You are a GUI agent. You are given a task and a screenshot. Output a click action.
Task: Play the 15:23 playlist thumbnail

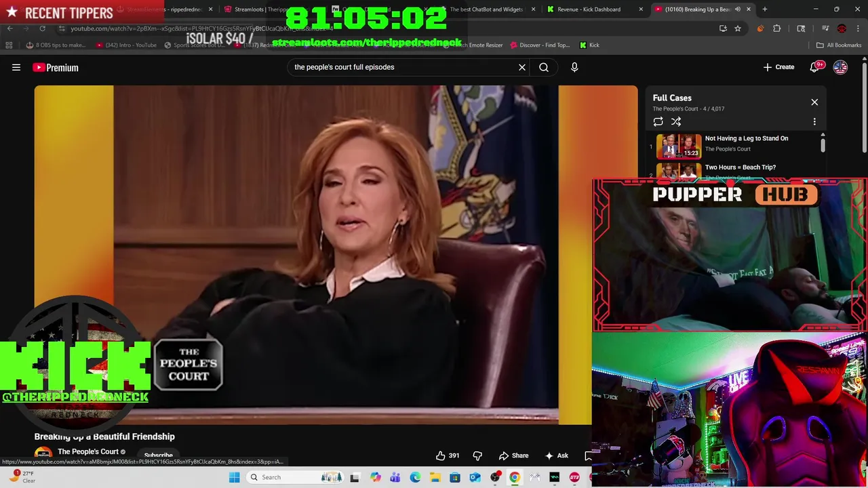[678, 146]
